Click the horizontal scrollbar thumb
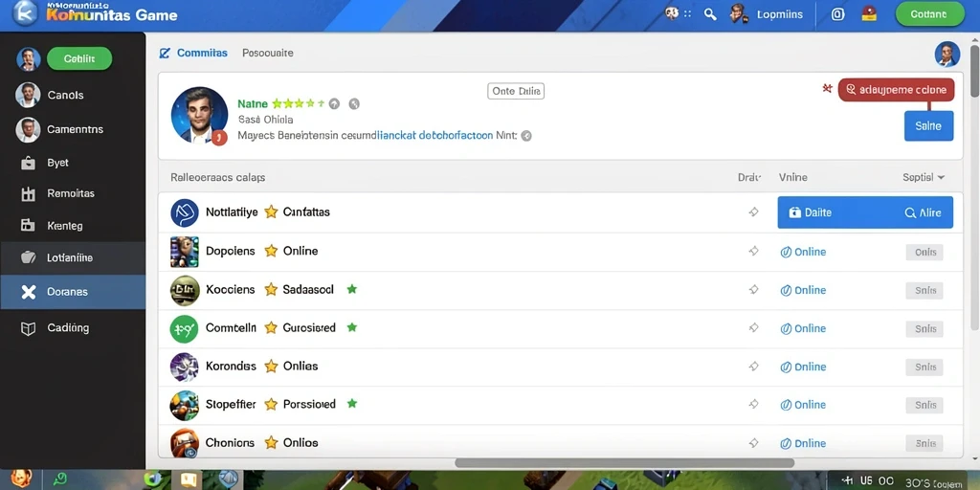This screenshot has height=490, width=980. (624, 463)
